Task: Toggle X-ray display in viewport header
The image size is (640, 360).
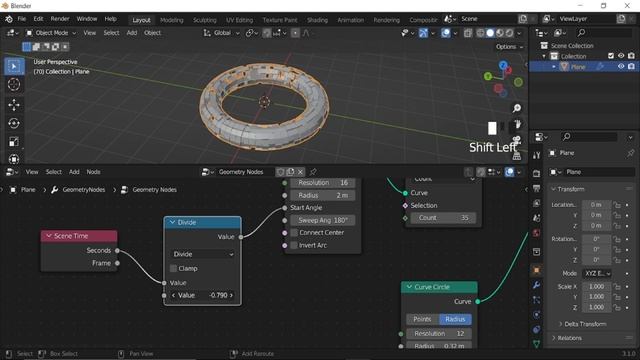Action: coord(468,33)
